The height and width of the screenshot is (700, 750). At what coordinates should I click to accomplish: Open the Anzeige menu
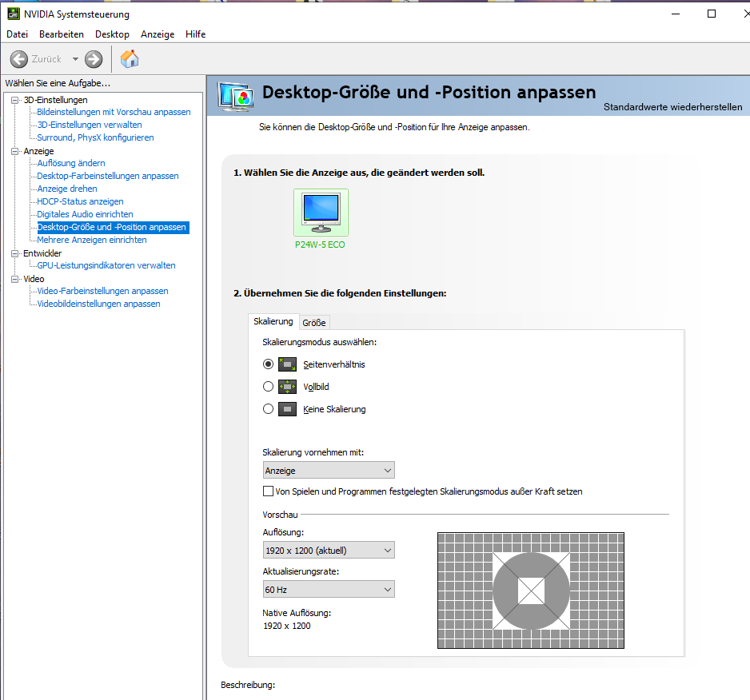pos(158,34)
